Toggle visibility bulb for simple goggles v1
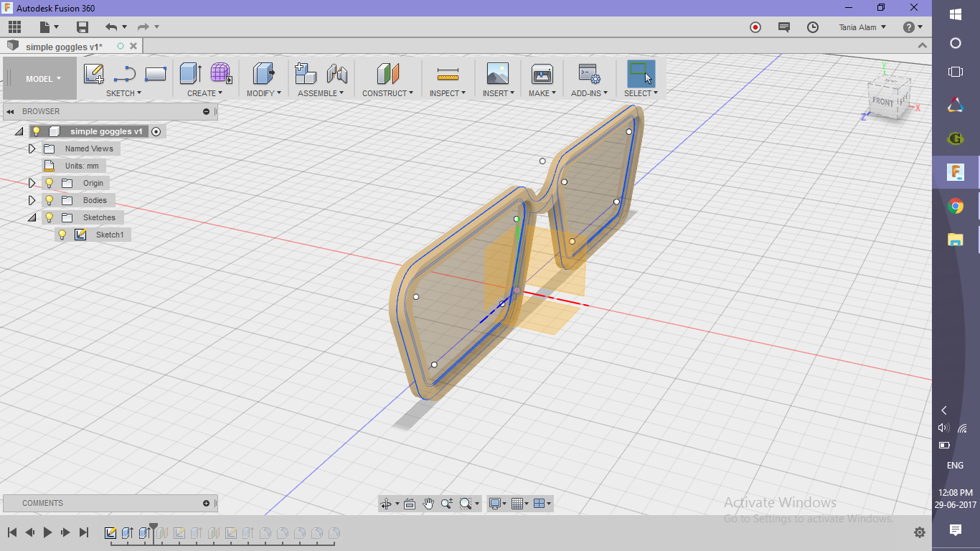Screen dimensions: 980x551 click(37, 131)
